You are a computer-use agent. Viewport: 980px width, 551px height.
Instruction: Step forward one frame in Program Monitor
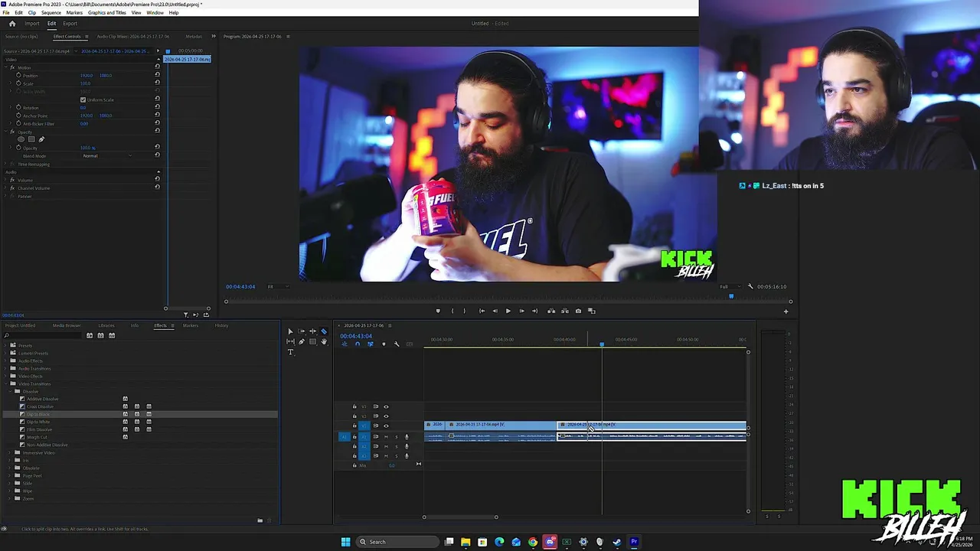pos(521,311)
